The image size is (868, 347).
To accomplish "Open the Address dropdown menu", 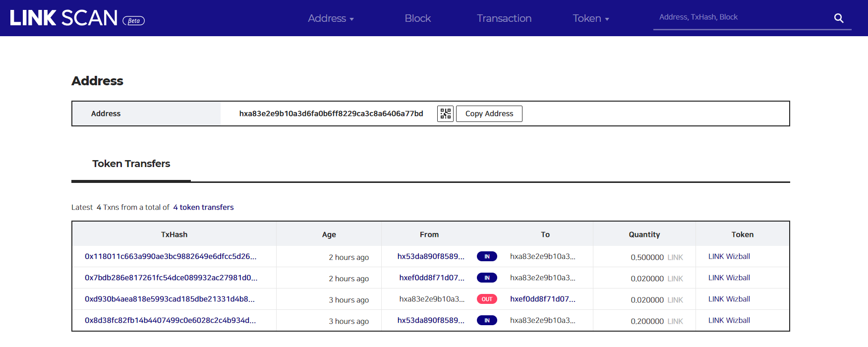I will click(331, 18).
